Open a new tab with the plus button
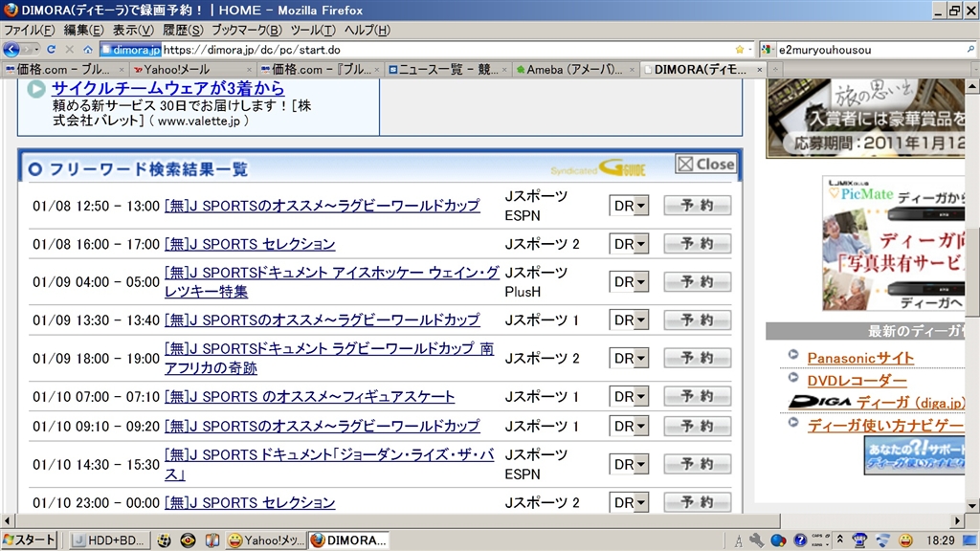Viewport: 980px width, 551px height. (775, 69)
